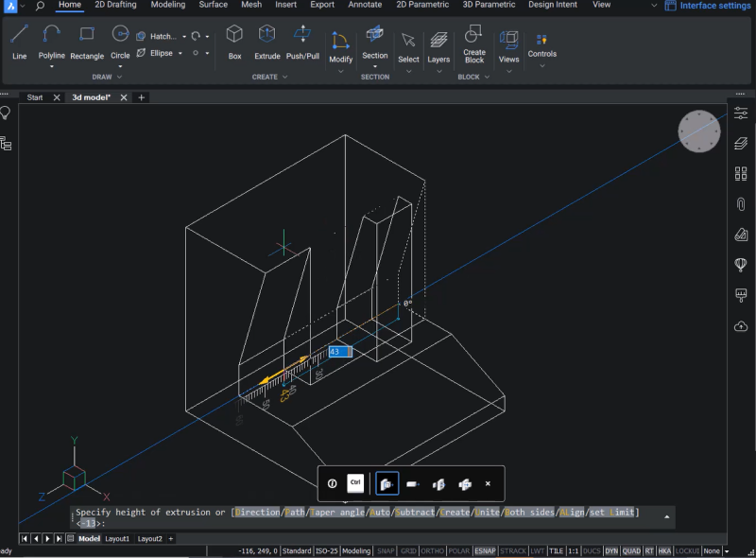
Task: Select the Polyline tool
Action: (x=53, y=43)
